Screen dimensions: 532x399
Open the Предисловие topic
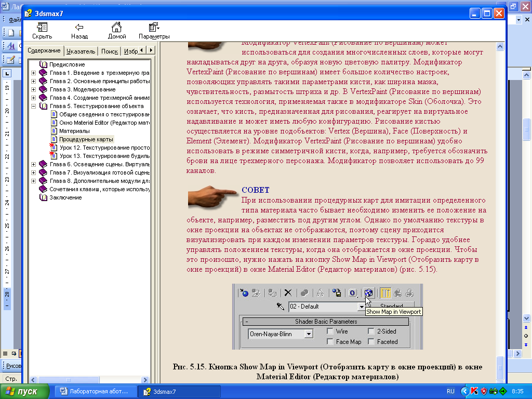coord(67,64)
